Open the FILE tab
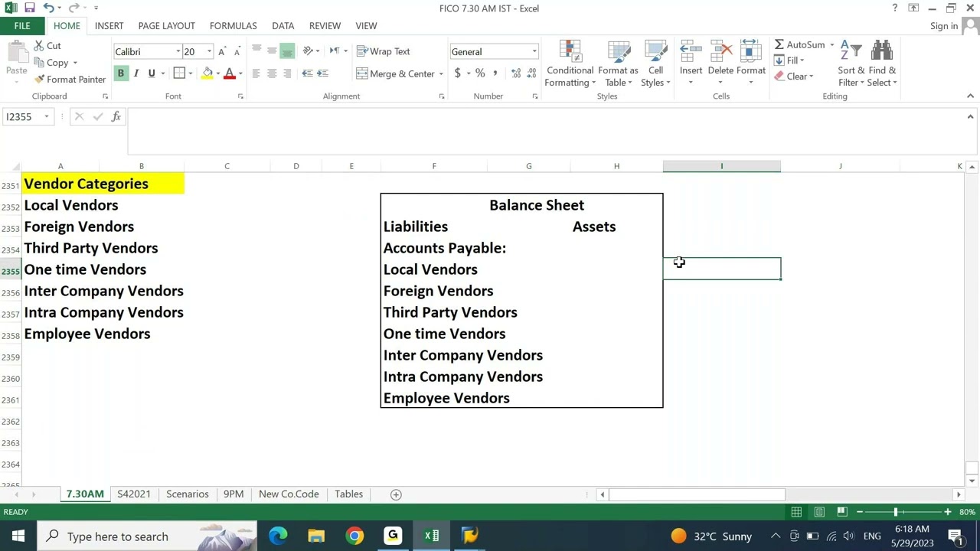 coord(22,26)
